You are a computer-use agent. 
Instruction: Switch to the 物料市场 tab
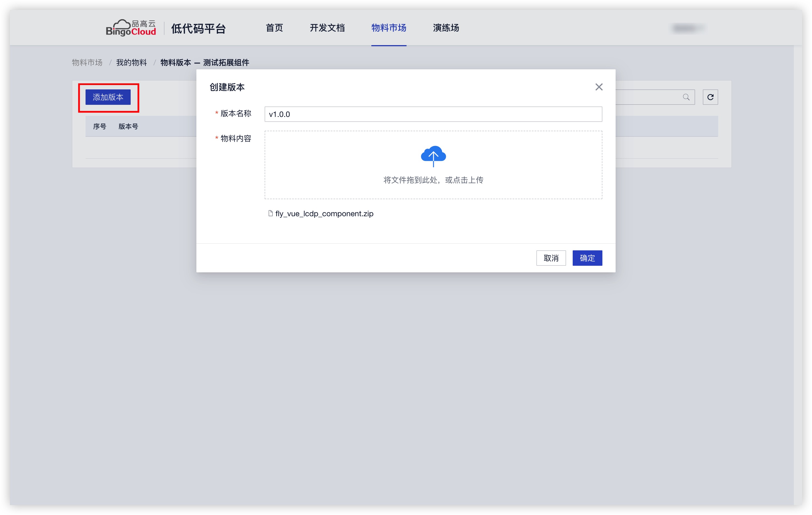(x=388, y=28)
